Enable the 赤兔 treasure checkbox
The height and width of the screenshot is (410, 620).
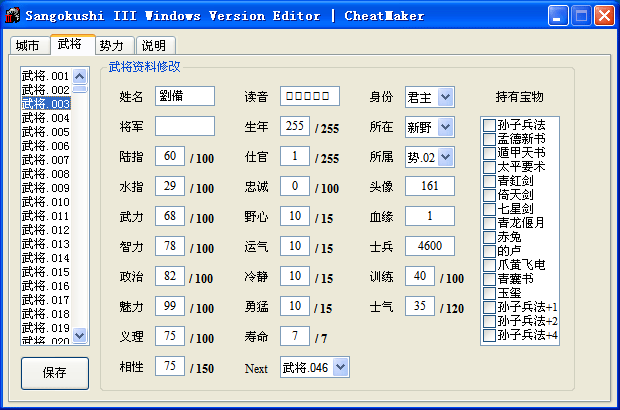pos(489,237)
